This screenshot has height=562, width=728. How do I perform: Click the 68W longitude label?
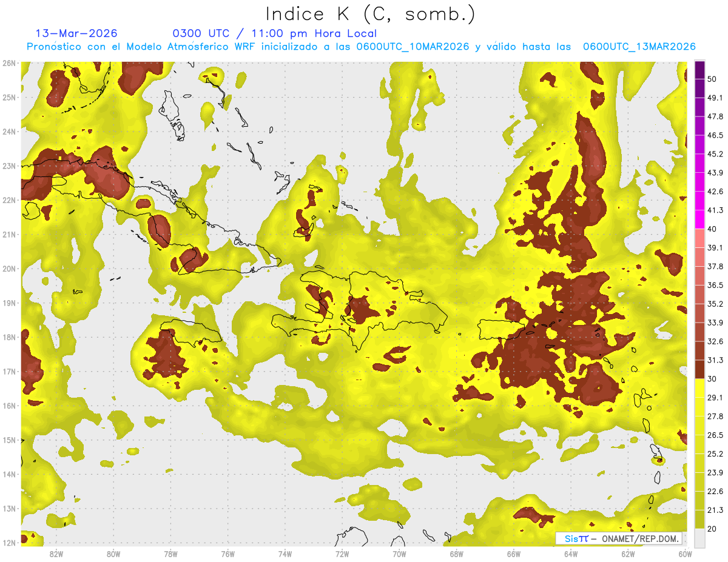[457, 554]
